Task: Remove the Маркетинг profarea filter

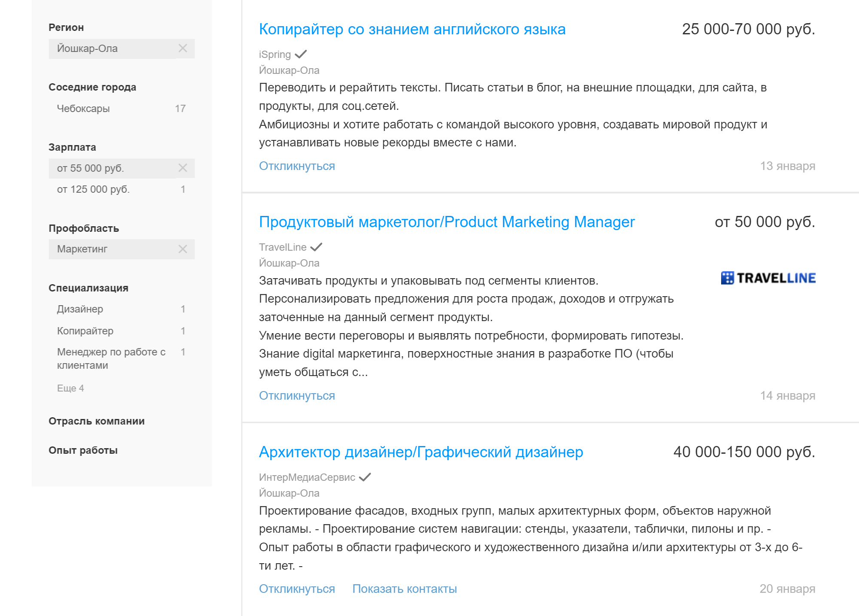Action: 183,249
